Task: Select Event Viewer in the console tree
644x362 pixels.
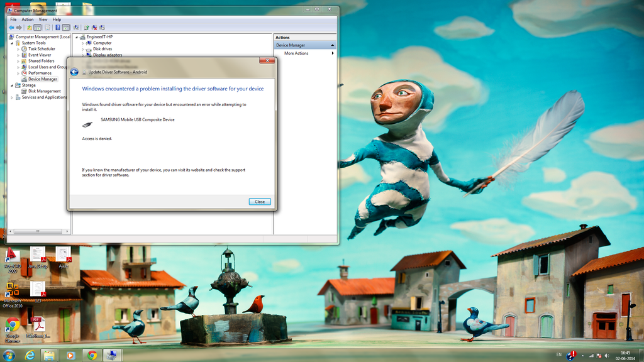Action: pyautogui.click(x=40, y=55)
